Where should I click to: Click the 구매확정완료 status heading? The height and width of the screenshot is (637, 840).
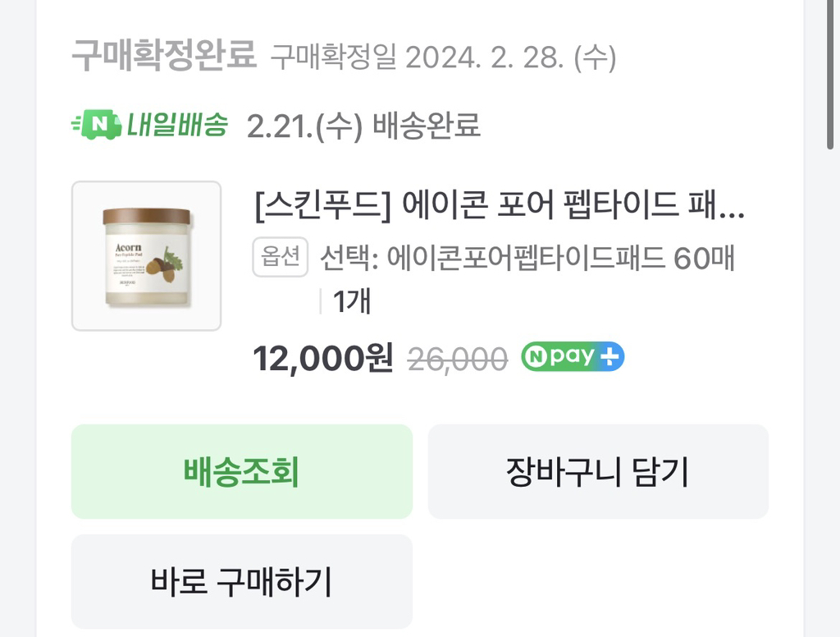pyautogui.click(x=163, y=57)
